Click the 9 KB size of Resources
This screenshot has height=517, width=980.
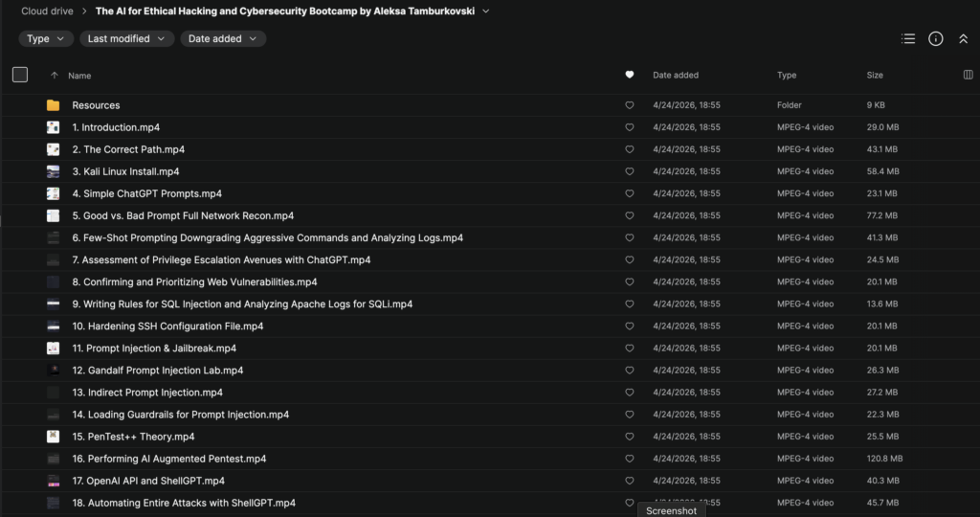coord(876,105)
